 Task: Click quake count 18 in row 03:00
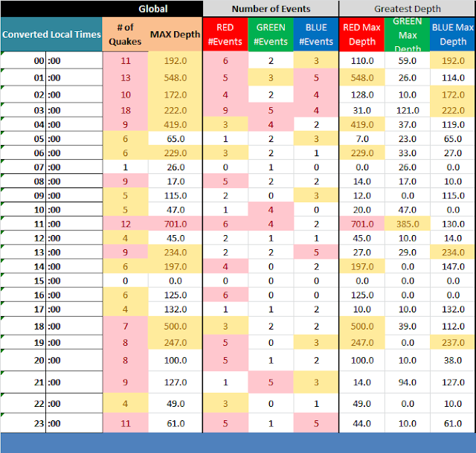pos(125,110)
